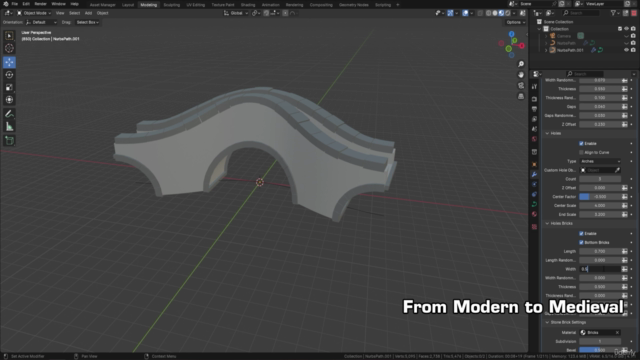The height and width of the screenshot is (360, 640).
Task: Select the Transform tool
Action: tap(9, 100)
